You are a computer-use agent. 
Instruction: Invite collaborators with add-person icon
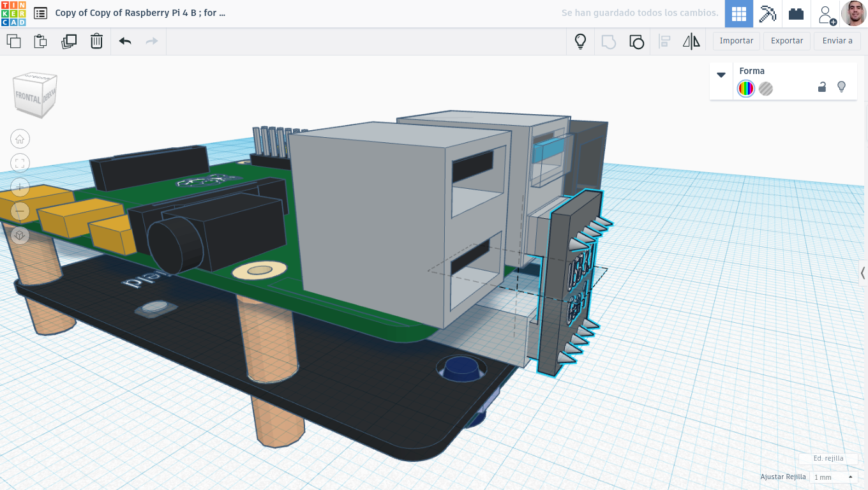pos(827,14)
